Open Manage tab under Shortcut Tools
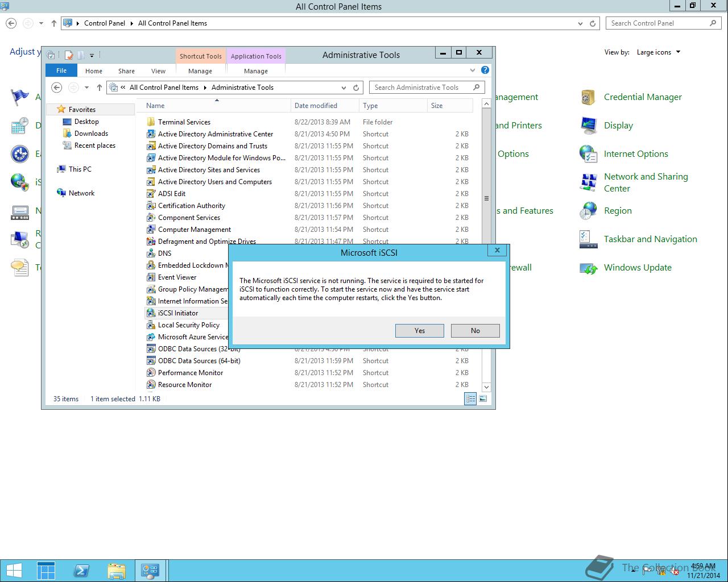 200,71
